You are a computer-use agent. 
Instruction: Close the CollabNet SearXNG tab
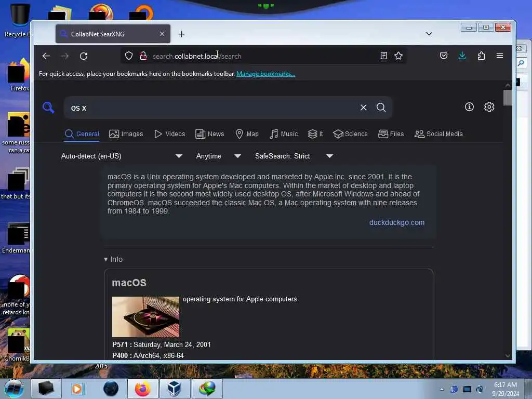coord(162,34)
